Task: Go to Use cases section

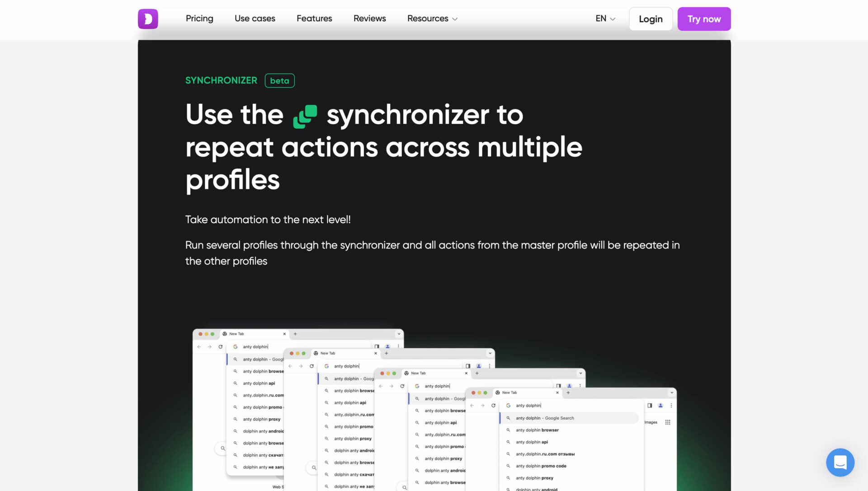Action: pyautogui.click(x=255, y=19)
